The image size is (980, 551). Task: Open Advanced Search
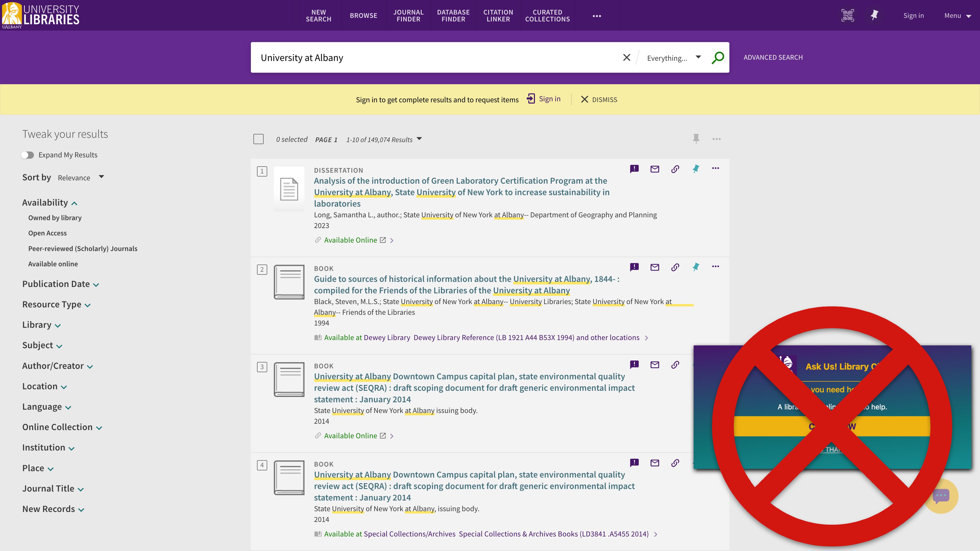click(x=773, y=57)
